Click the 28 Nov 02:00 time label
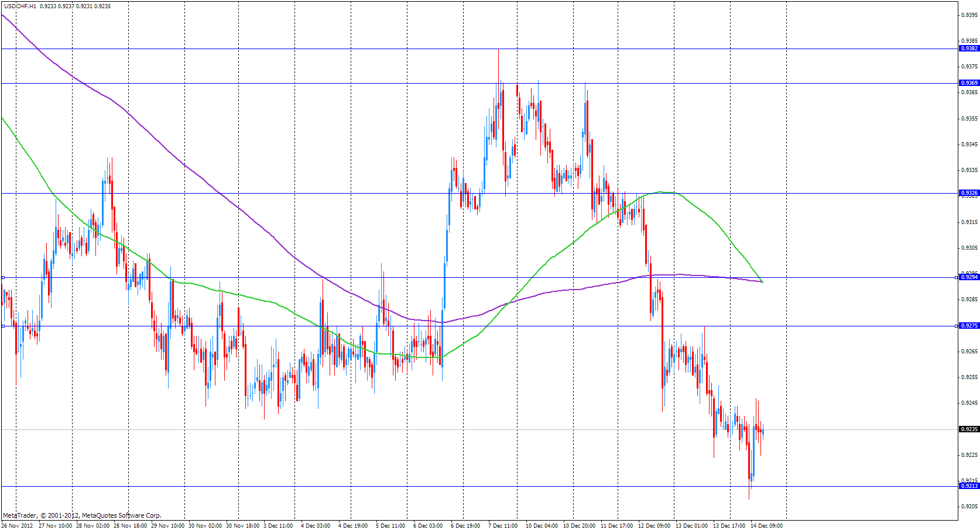 point(92,526)
